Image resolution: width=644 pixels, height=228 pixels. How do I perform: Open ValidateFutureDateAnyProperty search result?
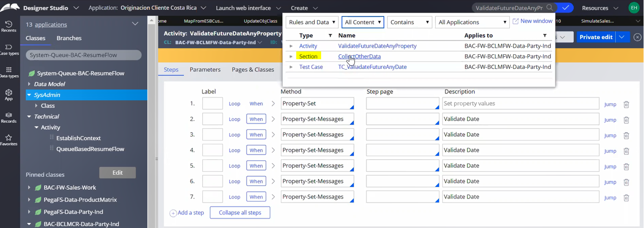(x=377, y=46)
